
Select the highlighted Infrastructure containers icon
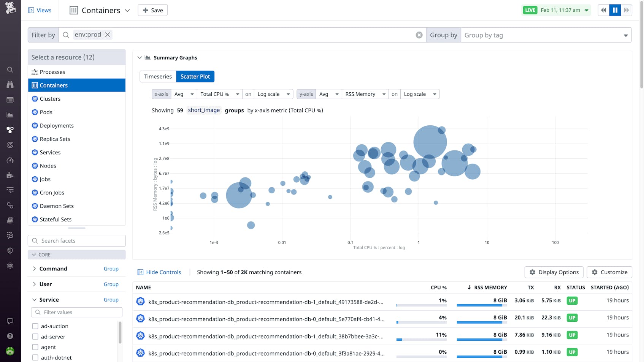tap(10, 130)
